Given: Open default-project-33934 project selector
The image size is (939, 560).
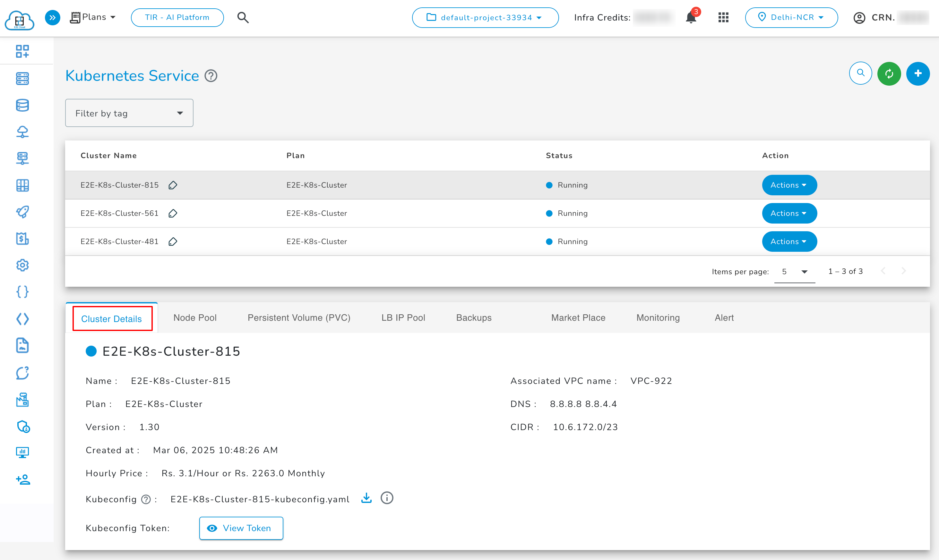Looking at the screenshot, I should (x=485, y=17).
